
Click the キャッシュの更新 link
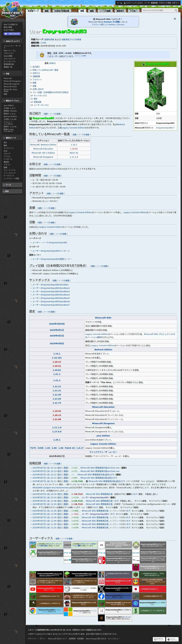point(80,56)
